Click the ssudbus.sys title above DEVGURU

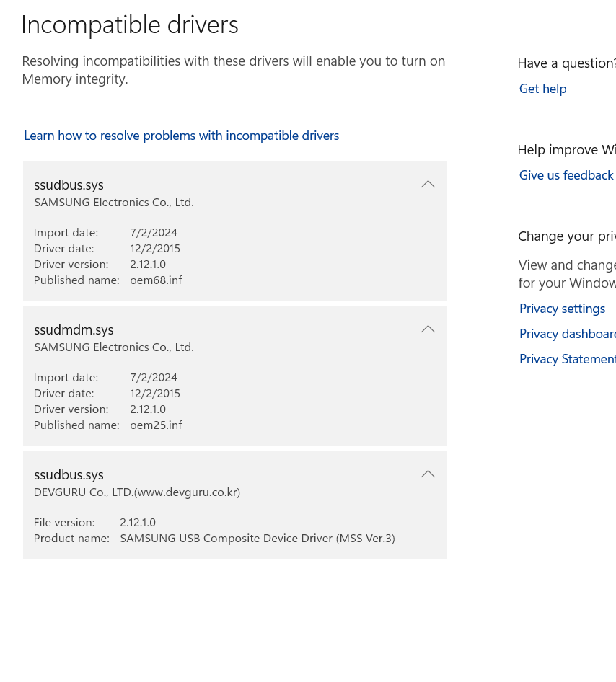[69, 475]
